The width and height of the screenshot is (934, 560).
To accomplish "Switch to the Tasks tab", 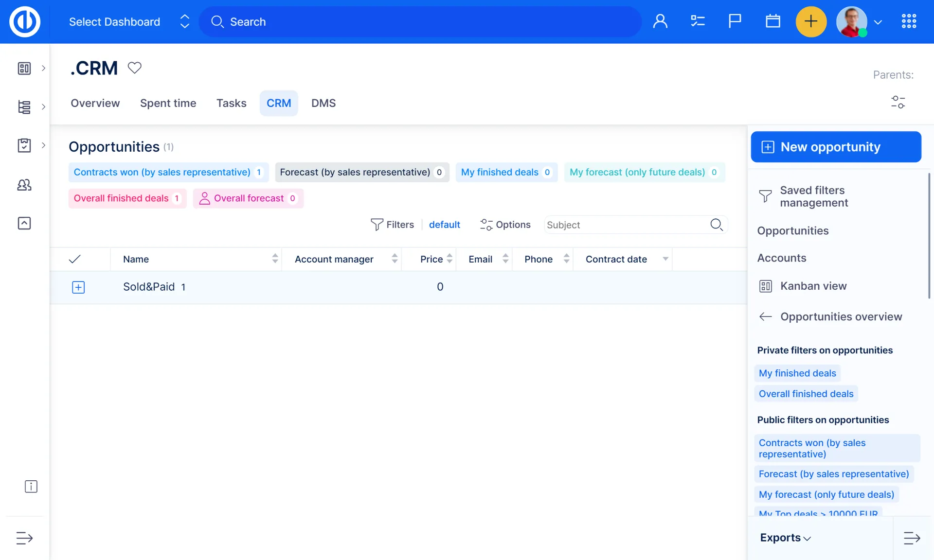I will 231,103.
